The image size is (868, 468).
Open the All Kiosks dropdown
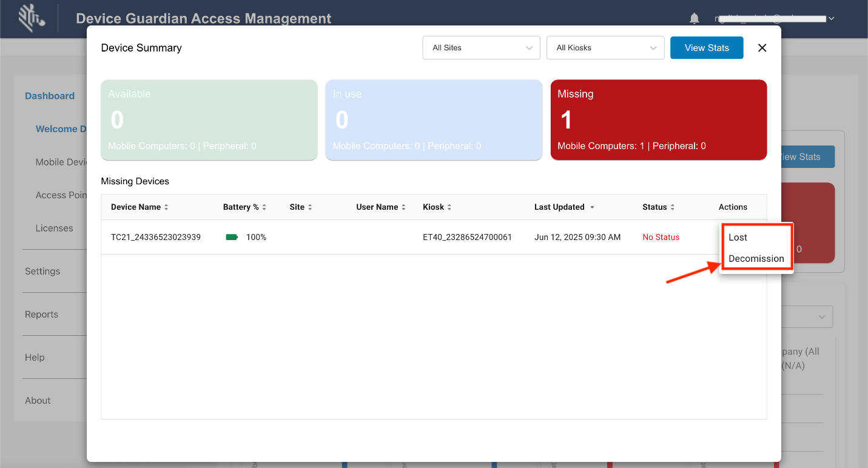point(605,48)
